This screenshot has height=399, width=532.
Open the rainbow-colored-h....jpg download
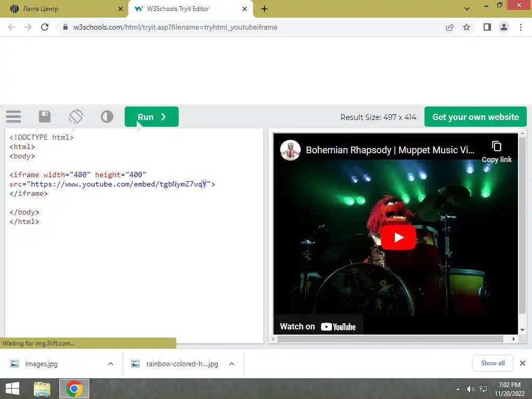(175, 364)
